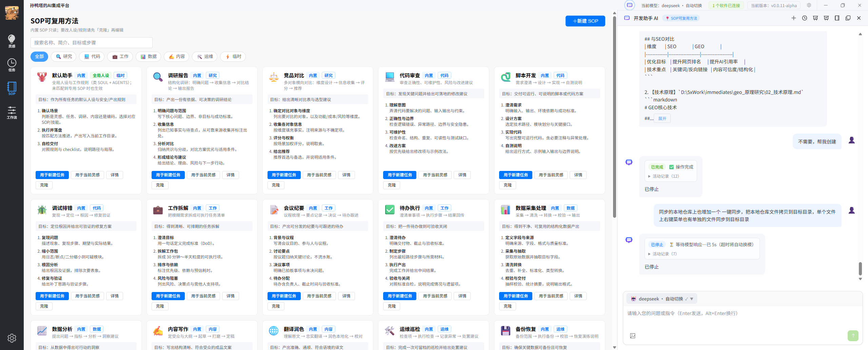Viewport: 868px width, 350px height.
Task: Click the 全局人设 tag on 默认助手 card
Action: [101, 76]
